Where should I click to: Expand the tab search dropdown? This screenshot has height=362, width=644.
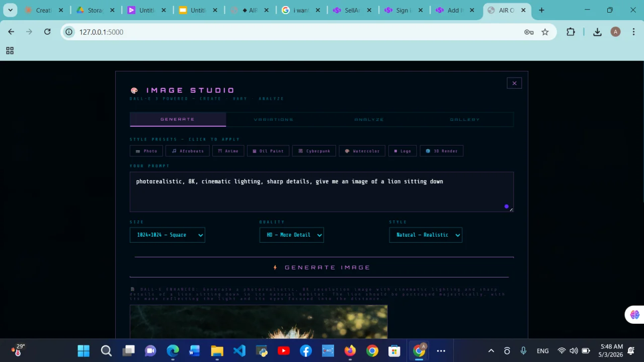tap(10, 10)
